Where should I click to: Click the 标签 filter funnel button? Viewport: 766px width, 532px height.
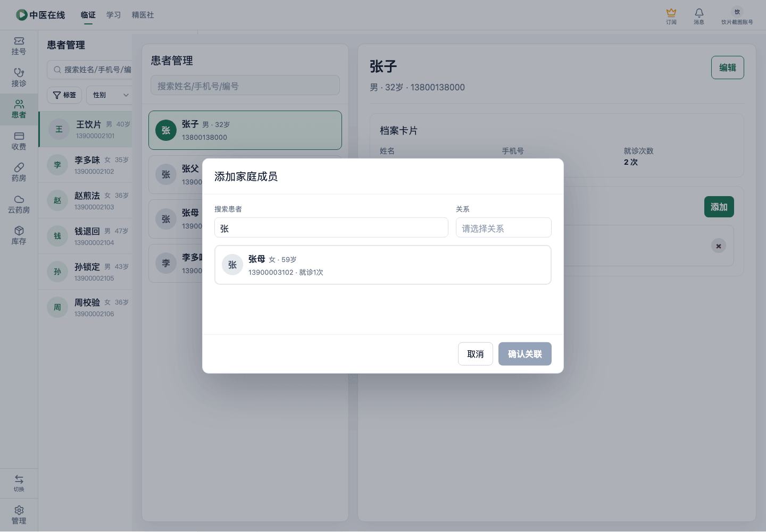(64, 95)
